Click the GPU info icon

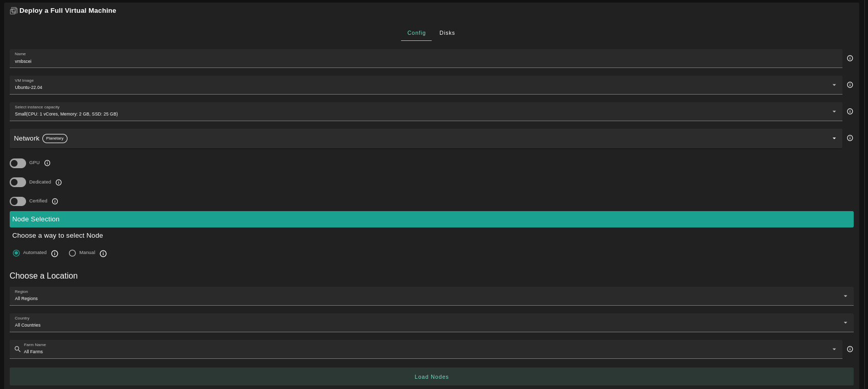click(48, 163)
